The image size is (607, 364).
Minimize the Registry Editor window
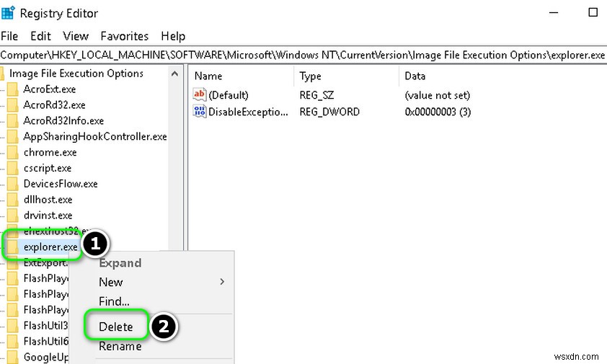554,13
